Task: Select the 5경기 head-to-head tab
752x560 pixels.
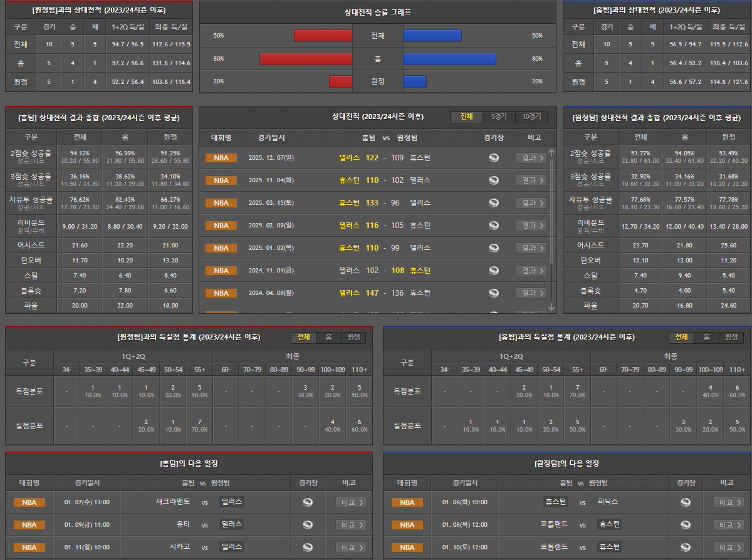Action: coord(499,117)
